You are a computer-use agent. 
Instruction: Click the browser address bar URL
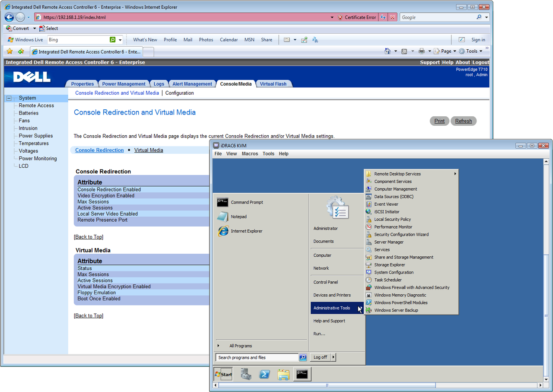click(74, 17)
